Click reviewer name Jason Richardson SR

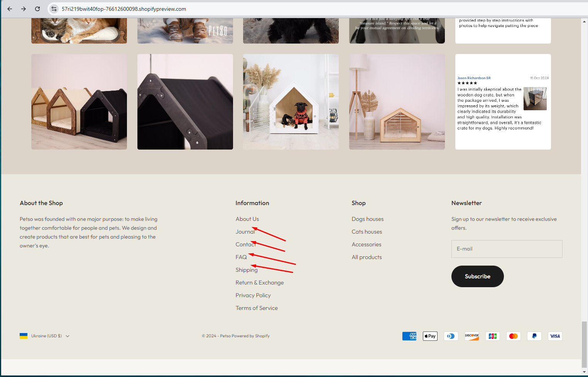point(474,78)
